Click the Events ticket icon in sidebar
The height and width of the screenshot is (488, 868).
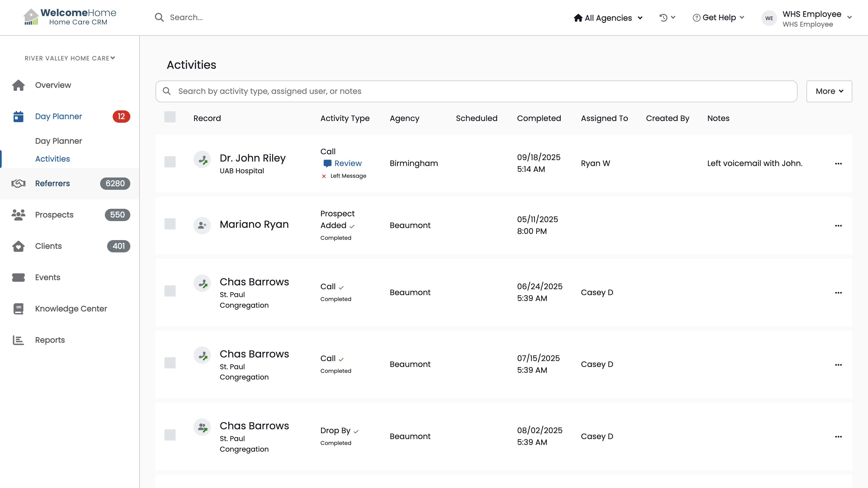coord(18,278)
